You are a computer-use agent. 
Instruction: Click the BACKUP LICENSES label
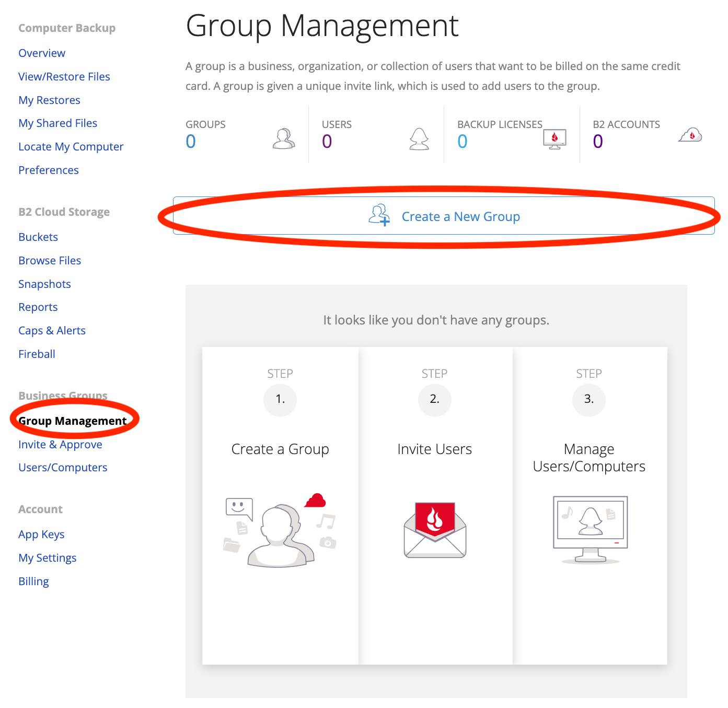[500, 124]
